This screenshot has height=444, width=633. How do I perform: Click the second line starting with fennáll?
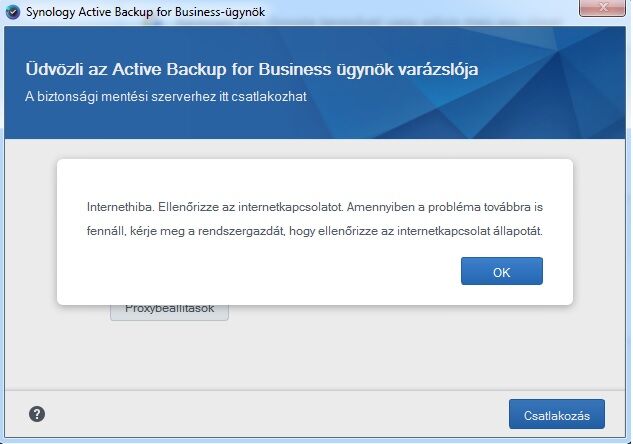315,231
